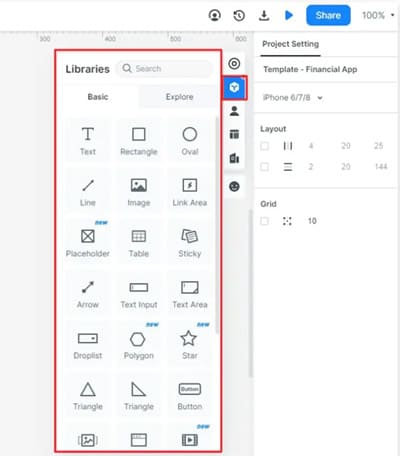Open the target icon panel
This screenshot has height=456, width=400.
pos(234,63)
